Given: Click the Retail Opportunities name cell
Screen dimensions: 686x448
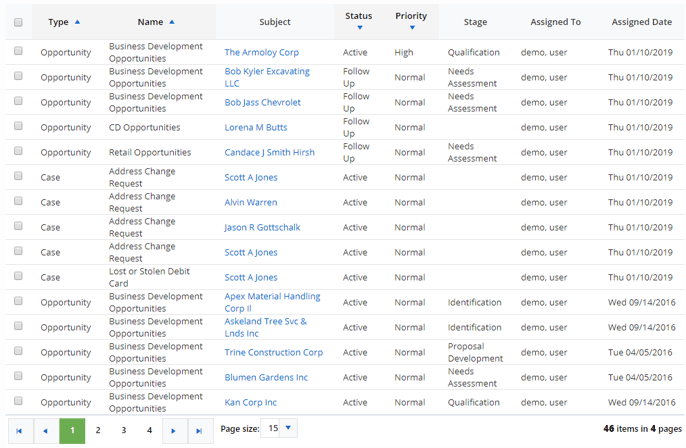Looking at the screenshot, I should pos(150,152).
